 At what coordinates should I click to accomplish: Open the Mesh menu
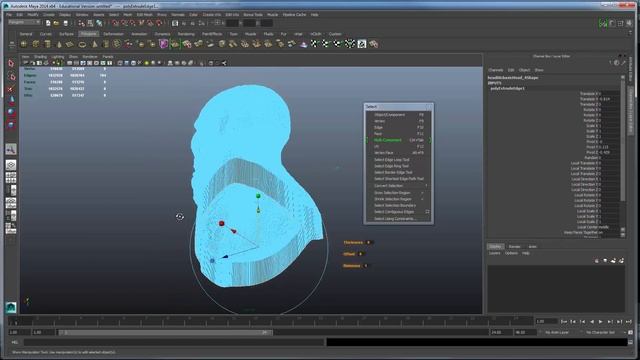click(128, 15)
